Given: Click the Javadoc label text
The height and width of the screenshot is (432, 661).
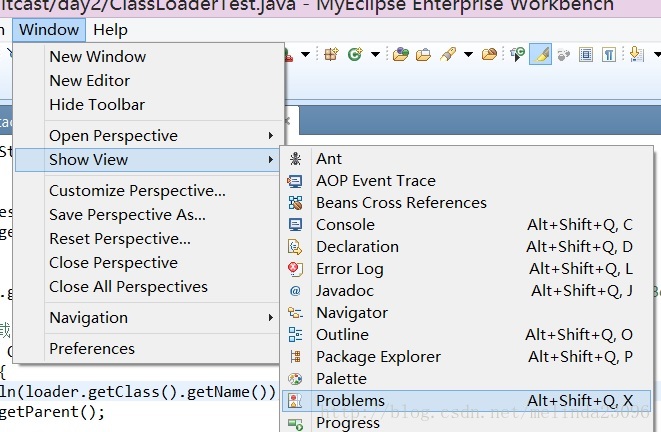Looking at the screenshot, I should pos(345,291).
